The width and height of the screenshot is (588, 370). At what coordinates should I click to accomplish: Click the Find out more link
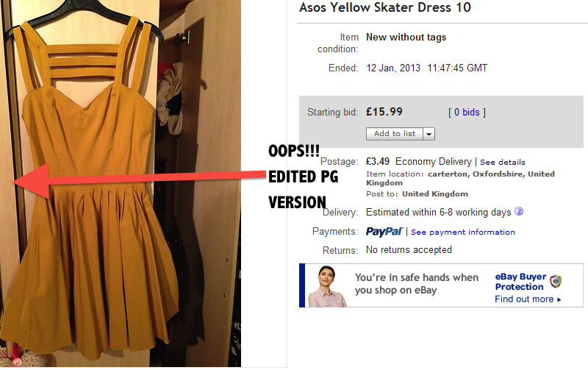[524, 299]
